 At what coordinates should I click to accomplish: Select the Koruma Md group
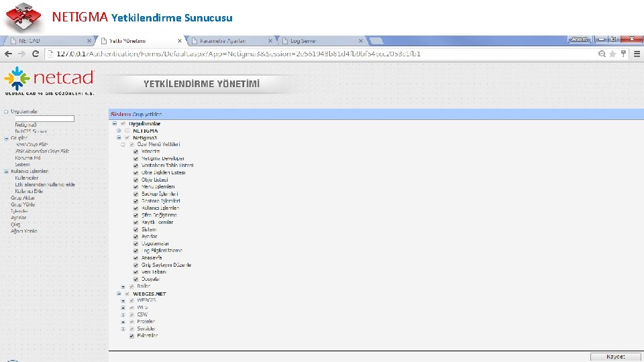(28, 158)
